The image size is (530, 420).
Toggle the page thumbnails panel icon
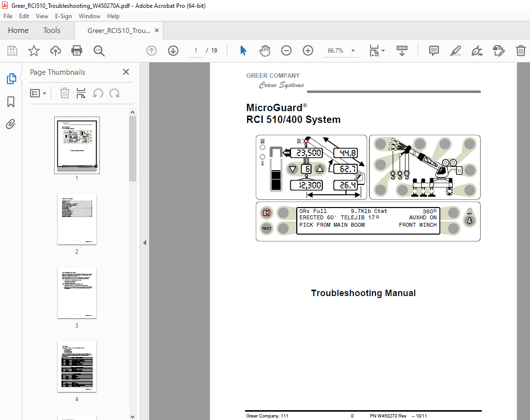click(x=11, y=78)
